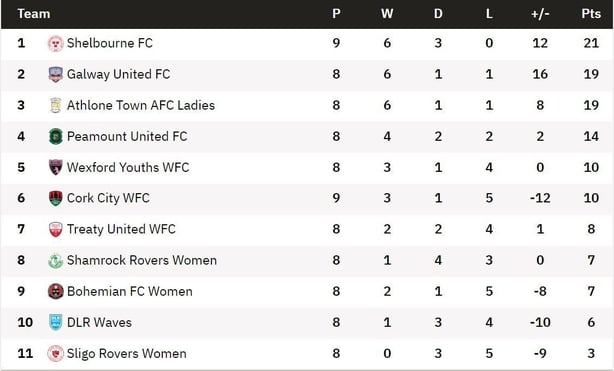Click the Shamrock Rovers Women crest
The height and width of the screenshot is (371, 614).
click(x=56, y=261)
